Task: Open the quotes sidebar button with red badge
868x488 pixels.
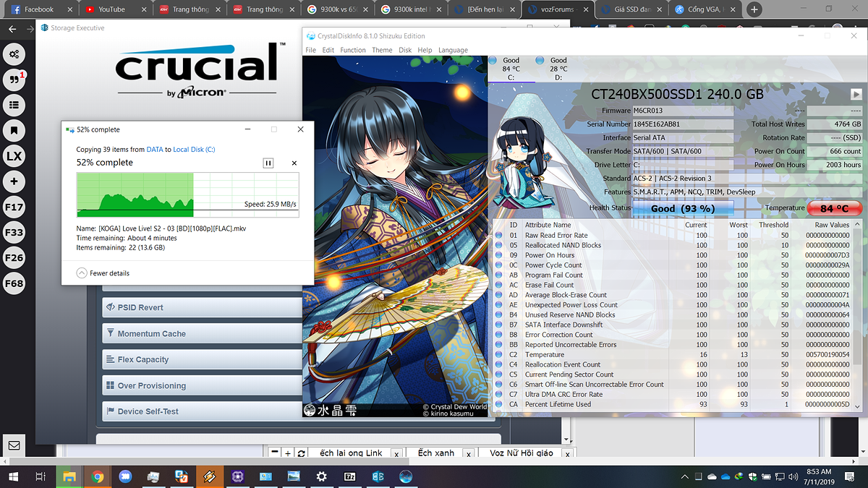Action: [x=14, y=80]
